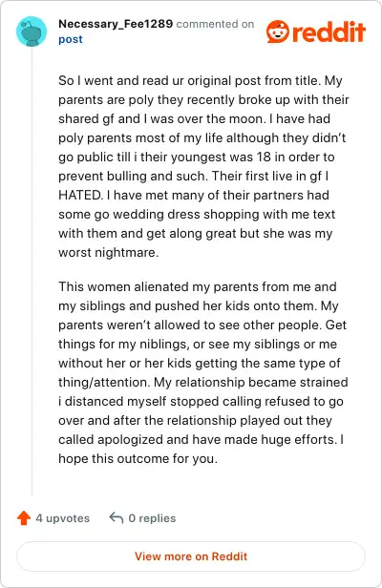The height and width of the screenshot is (588, 382).
Task: Click the capitalized word "HATED" in comment
Action: coord(80,196)
